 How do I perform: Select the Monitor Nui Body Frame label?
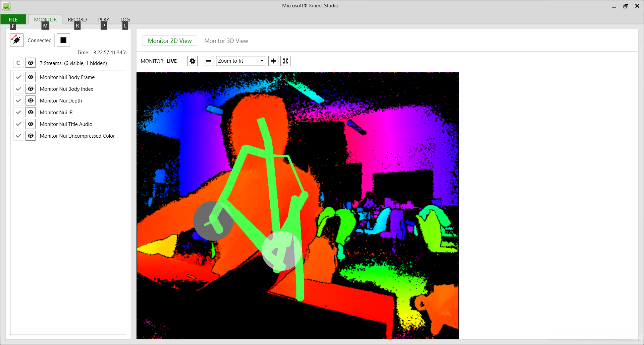coord(67,77)
